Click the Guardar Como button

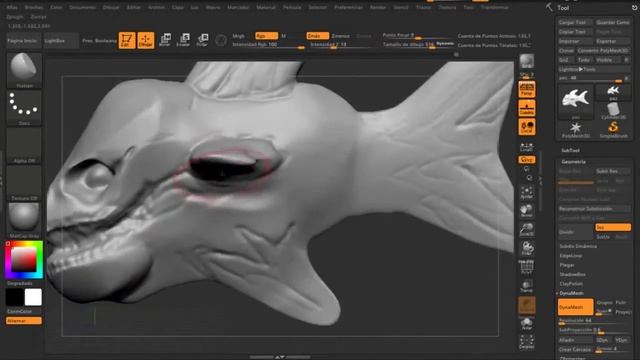point(613,22)
